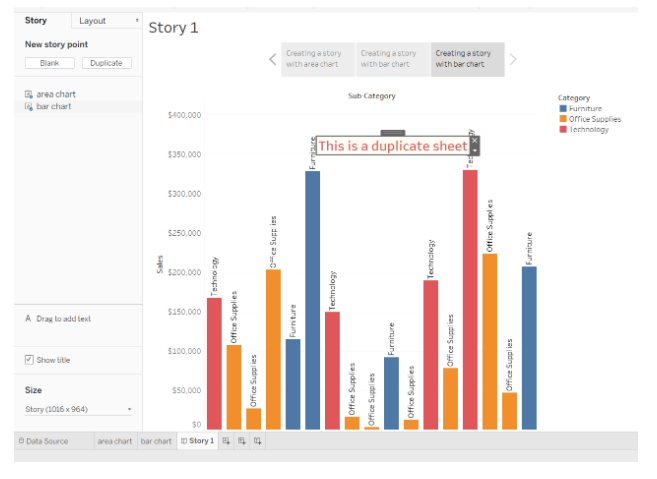Go to previous story point with left arrow
The width and height of the screenshot is (657, 479).
click(x=272, y=59)
